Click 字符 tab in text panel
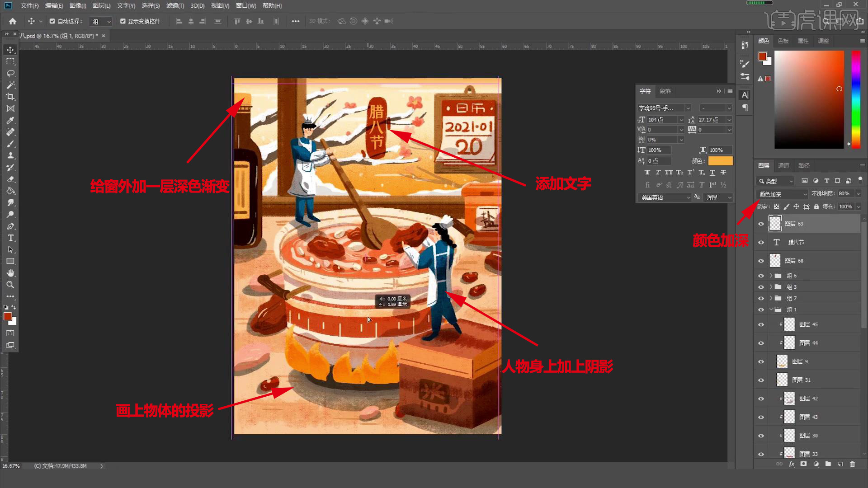Viewport: 868px width, 488px height. coord(644,90)
